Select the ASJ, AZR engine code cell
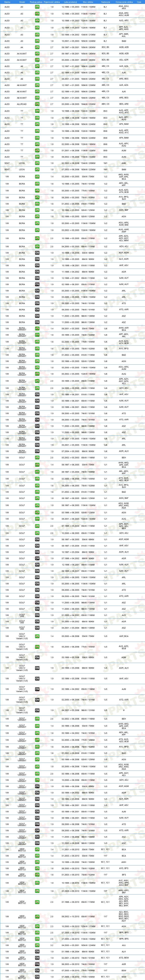This screenshot has height=980, width=145. point(124,60)
